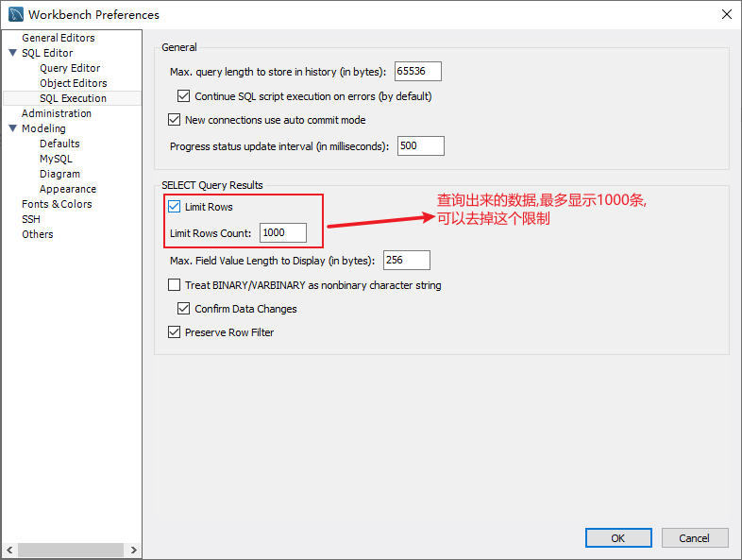Viewport: 742px width, 560px height.
Task: Close the Workbench Preferences dialog
Action: click(726, 14)
